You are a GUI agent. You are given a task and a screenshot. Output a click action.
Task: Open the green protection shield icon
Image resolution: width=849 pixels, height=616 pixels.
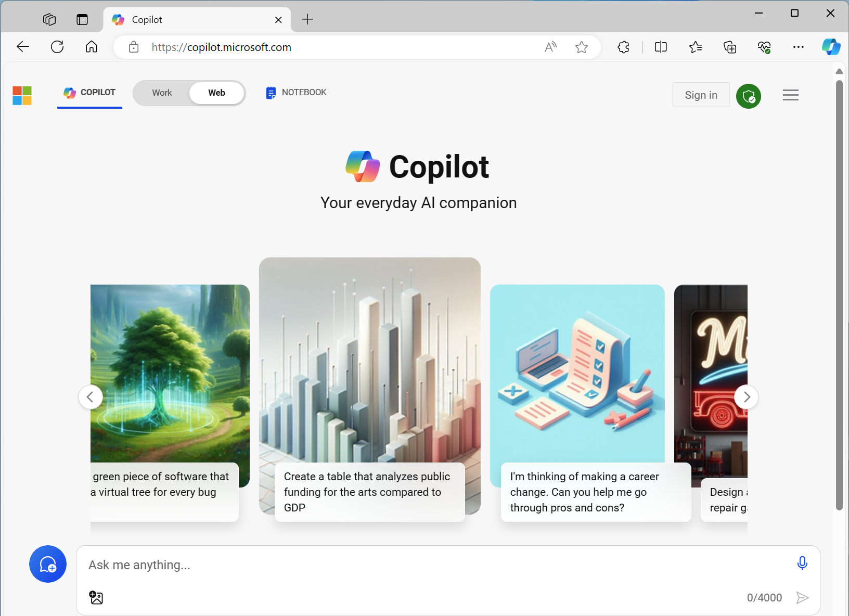749,96
